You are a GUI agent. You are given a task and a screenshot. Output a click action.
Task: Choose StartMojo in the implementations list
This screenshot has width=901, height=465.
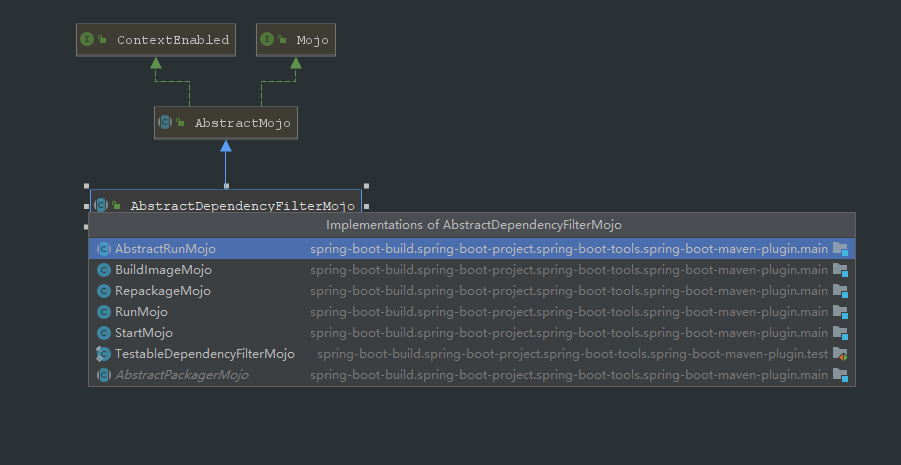coord(472,333)
